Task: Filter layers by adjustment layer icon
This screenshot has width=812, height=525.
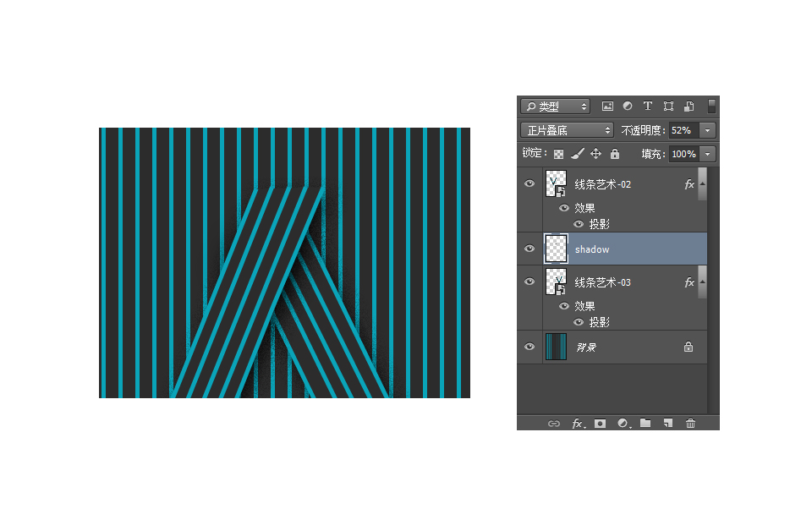Action: click(627, 107)
